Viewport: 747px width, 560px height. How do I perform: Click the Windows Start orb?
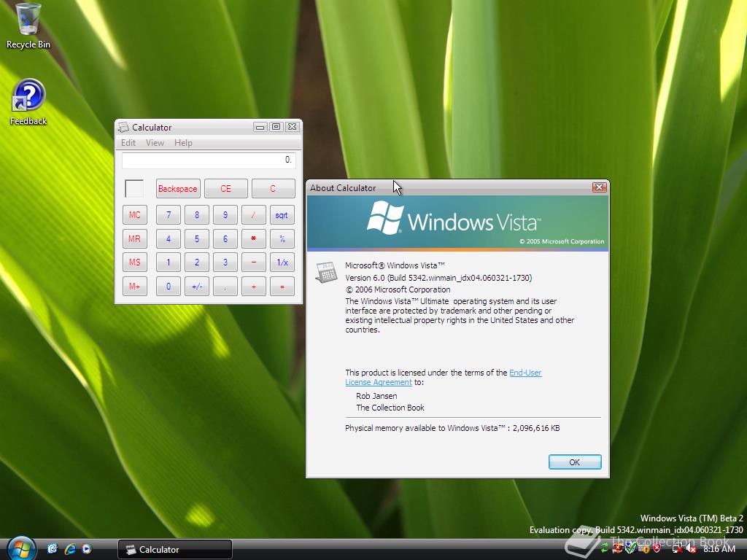pos(20,548)
